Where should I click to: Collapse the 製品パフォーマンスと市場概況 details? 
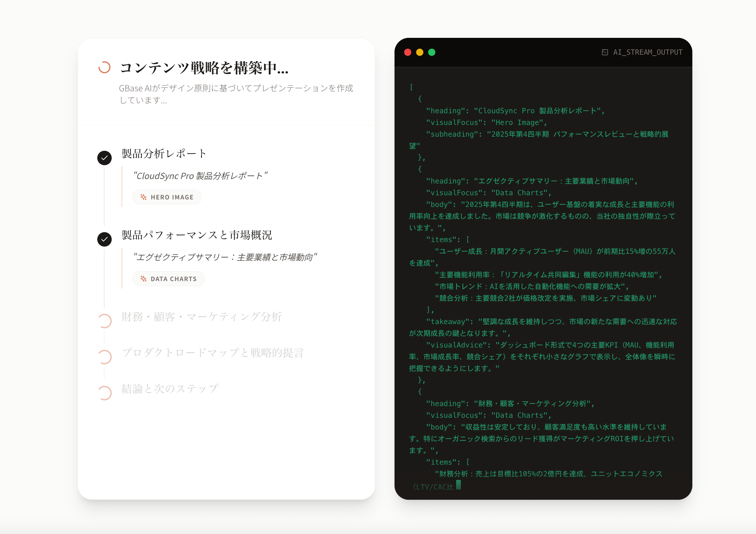(197, 235)
